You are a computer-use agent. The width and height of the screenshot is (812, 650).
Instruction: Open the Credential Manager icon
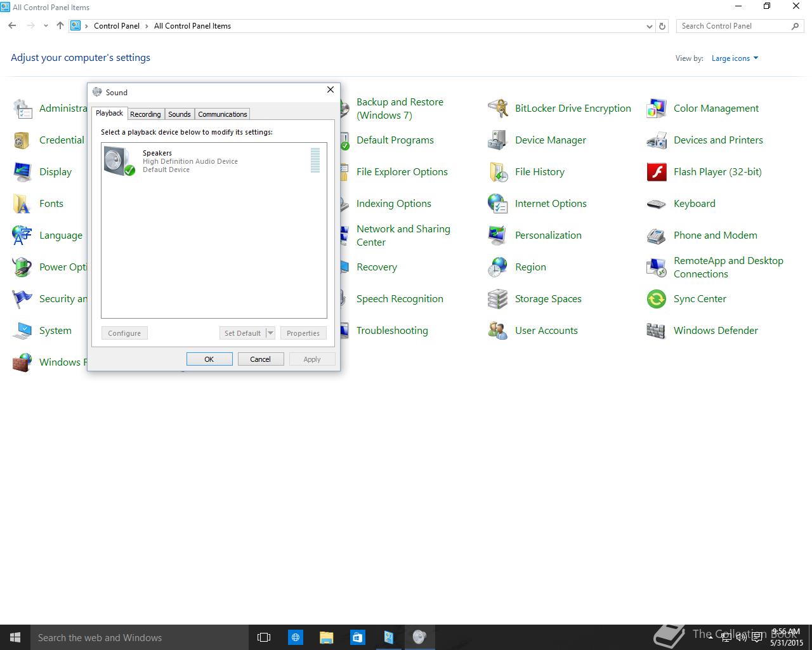tap(22, 140)
